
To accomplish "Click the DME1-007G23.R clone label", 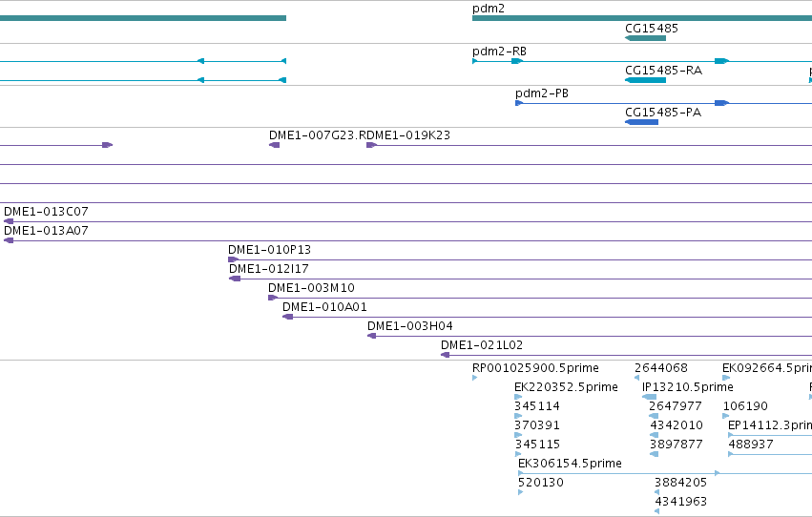I will click(x=318, y=135).
